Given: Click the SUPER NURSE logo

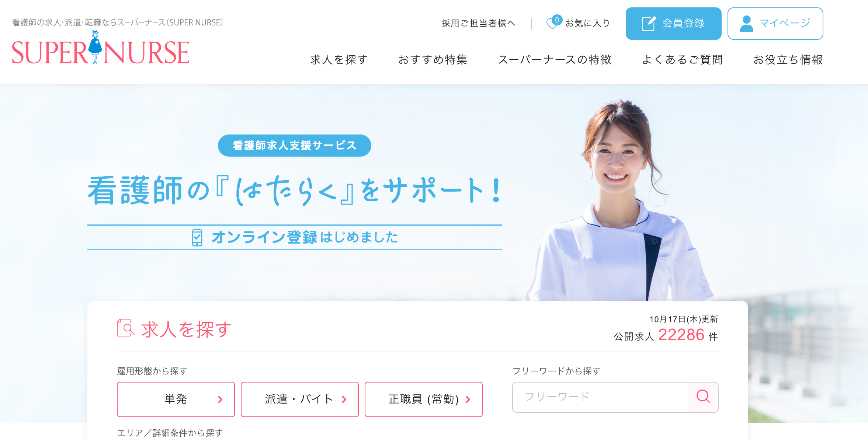Looking at the screenshot, I should (101, 48).
